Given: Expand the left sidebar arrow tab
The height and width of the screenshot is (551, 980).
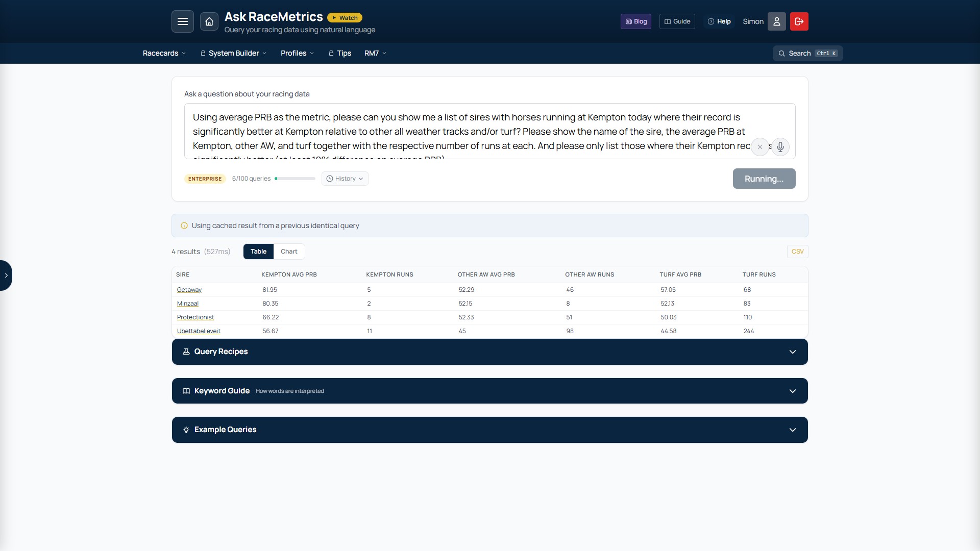Looking at the screenshot, I should [6, 275].
